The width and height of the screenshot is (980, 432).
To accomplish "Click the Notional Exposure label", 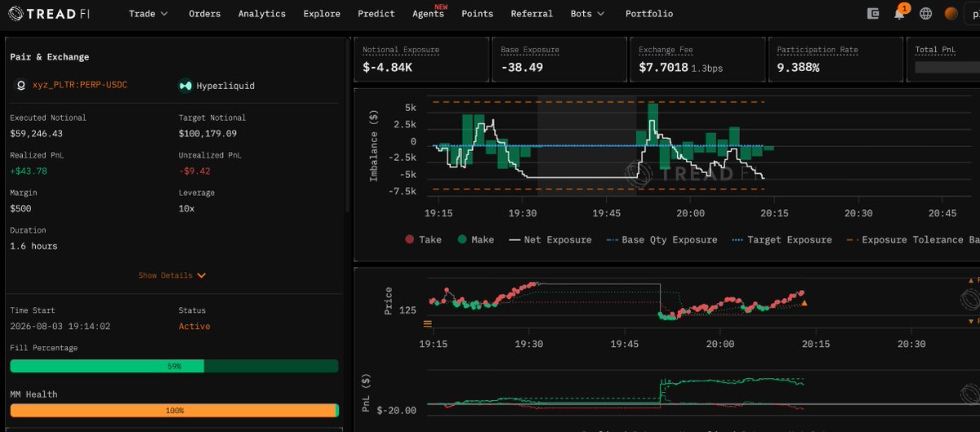I will click(x=401, y=50).
